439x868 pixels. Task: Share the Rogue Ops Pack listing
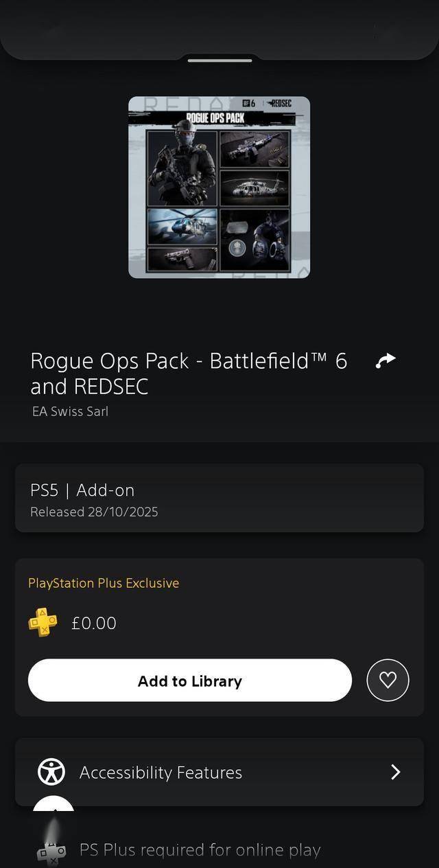(386, 361)
